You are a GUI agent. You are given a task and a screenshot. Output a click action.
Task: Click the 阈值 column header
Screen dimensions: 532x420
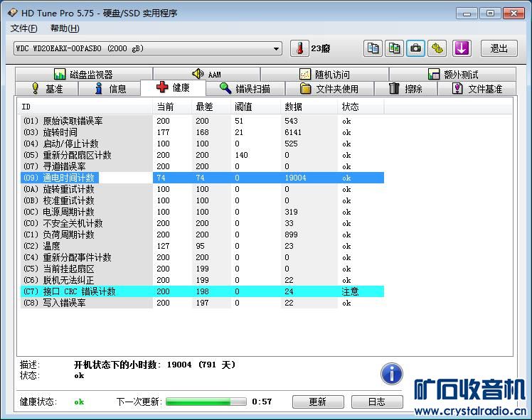pyautogui.click(x=256, y=107)
